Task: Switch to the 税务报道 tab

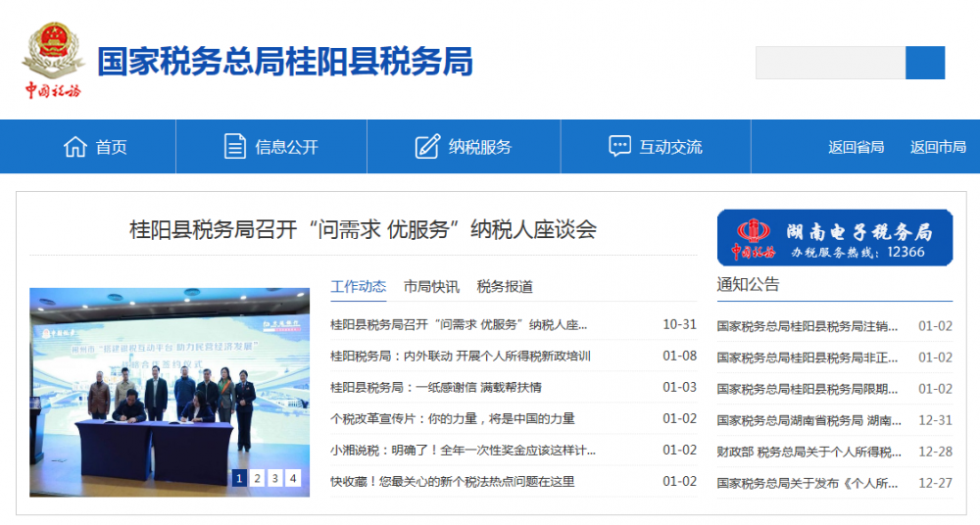Action: pyautogui.click(x=505, y=287)
